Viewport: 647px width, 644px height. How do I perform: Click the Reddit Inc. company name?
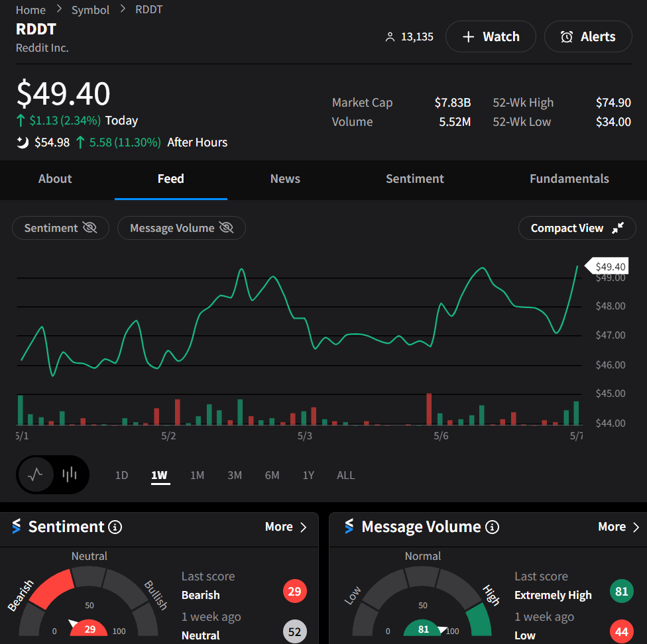[42, 48]
